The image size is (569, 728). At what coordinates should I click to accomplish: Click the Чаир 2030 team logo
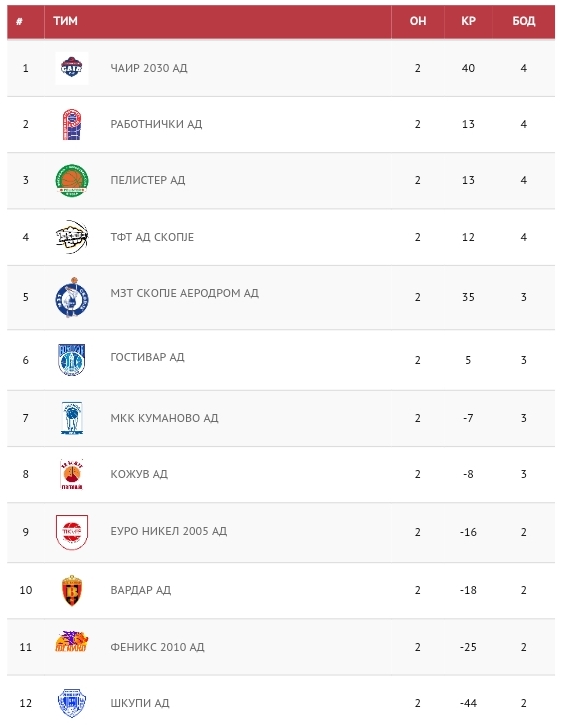coord(71,68)
